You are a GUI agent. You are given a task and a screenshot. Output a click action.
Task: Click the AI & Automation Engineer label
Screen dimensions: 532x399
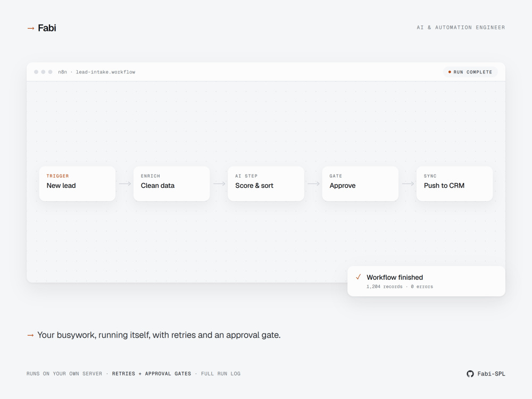click(461, 28)
